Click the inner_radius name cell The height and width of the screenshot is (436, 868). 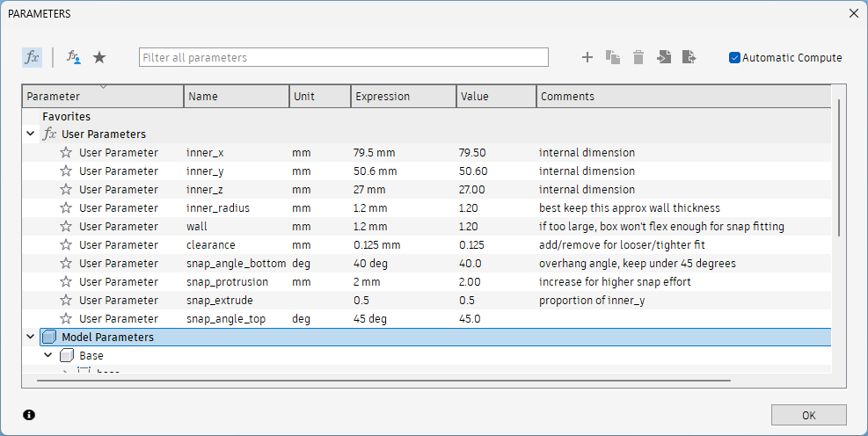218,208
